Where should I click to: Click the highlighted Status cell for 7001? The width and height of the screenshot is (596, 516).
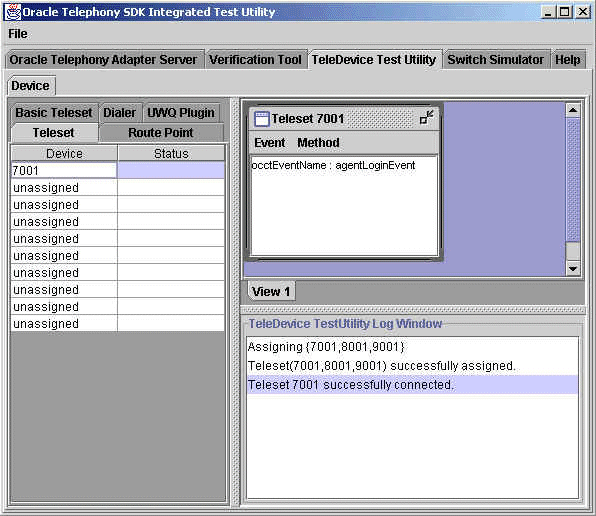point(171,171)
